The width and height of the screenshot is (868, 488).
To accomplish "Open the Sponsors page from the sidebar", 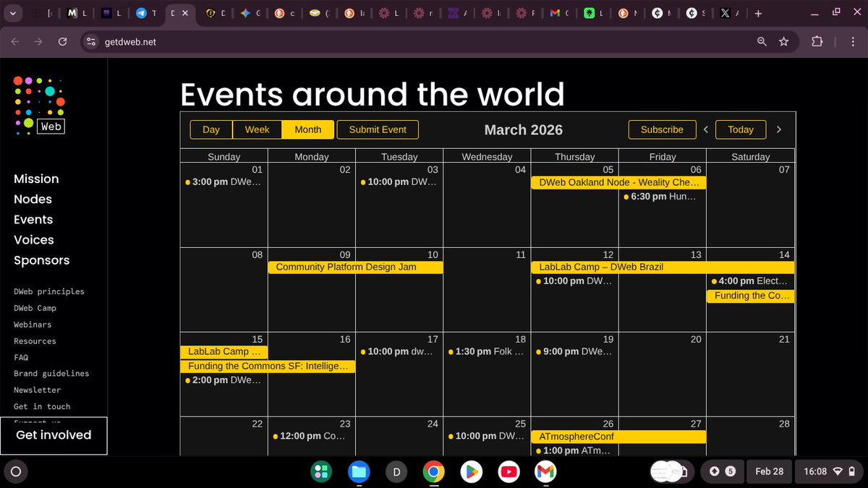I will (x=42, y=260).
